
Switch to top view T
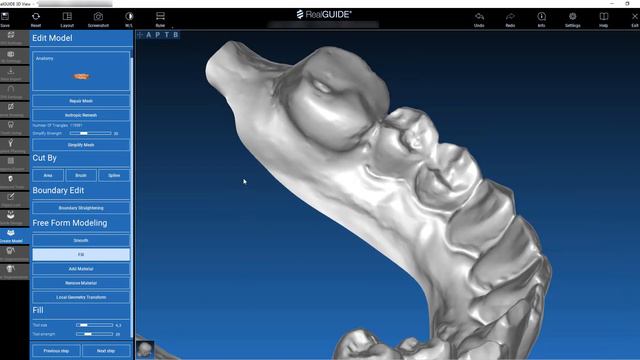pos(167,35)
